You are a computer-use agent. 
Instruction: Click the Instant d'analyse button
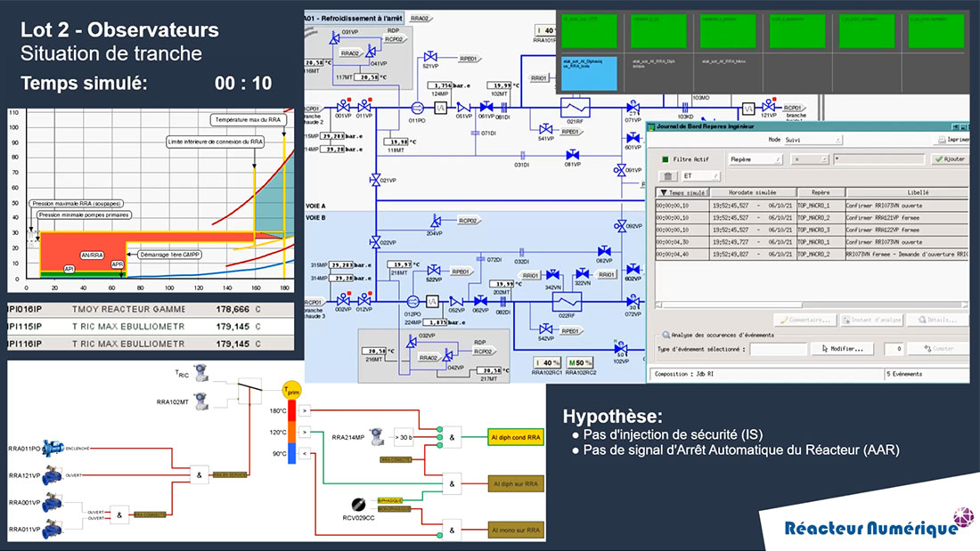tap(871, 320)
